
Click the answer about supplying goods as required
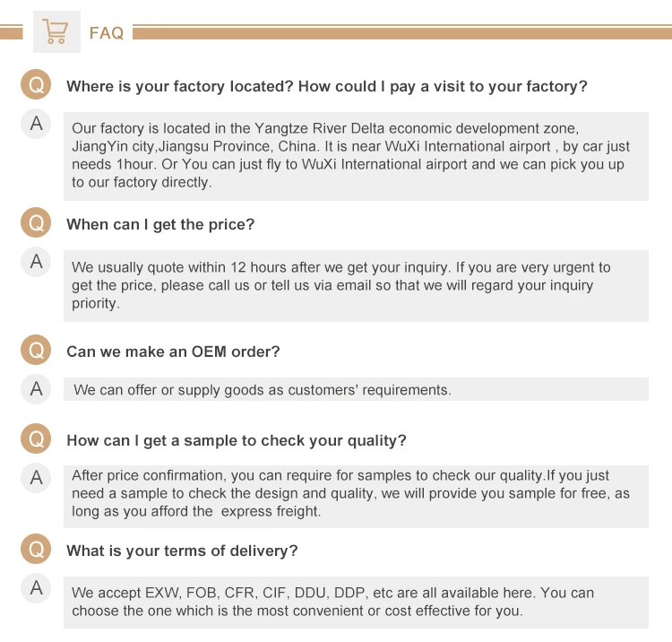(x=262, y=390)
